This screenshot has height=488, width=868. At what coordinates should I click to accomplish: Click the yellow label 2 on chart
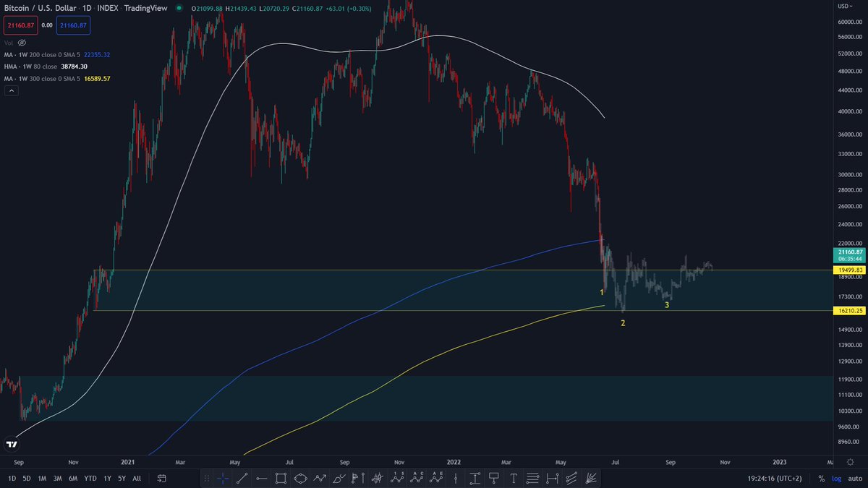coord(623,322)
